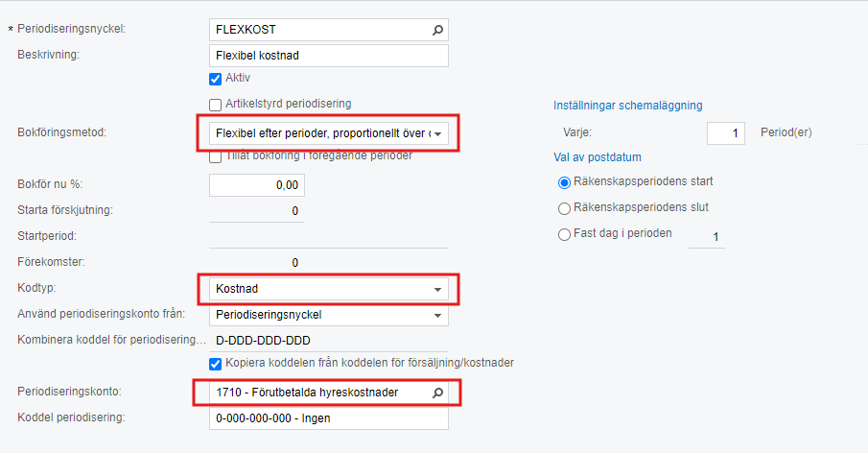Click the Koddel periodisering field
Image resolution: width=868 pixels, height=453 pixels.
pos(329,418)
